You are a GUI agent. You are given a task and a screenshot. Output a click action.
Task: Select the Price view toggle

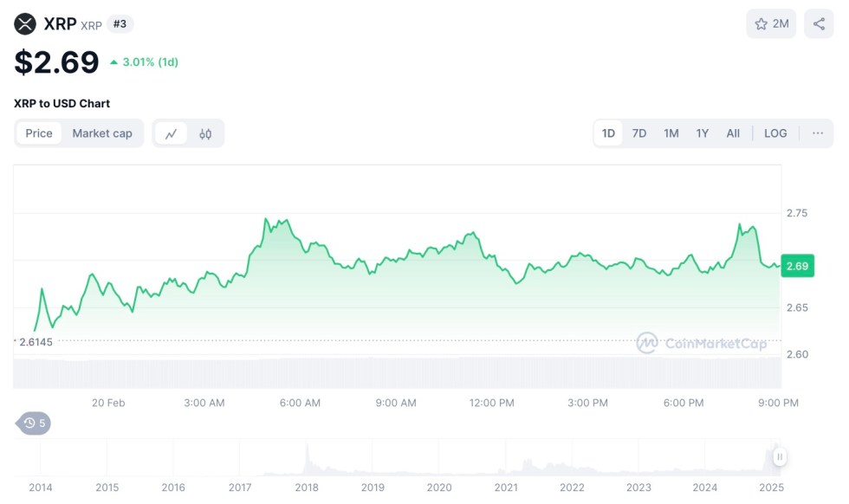pyautogui.click(x=39, y=133)
